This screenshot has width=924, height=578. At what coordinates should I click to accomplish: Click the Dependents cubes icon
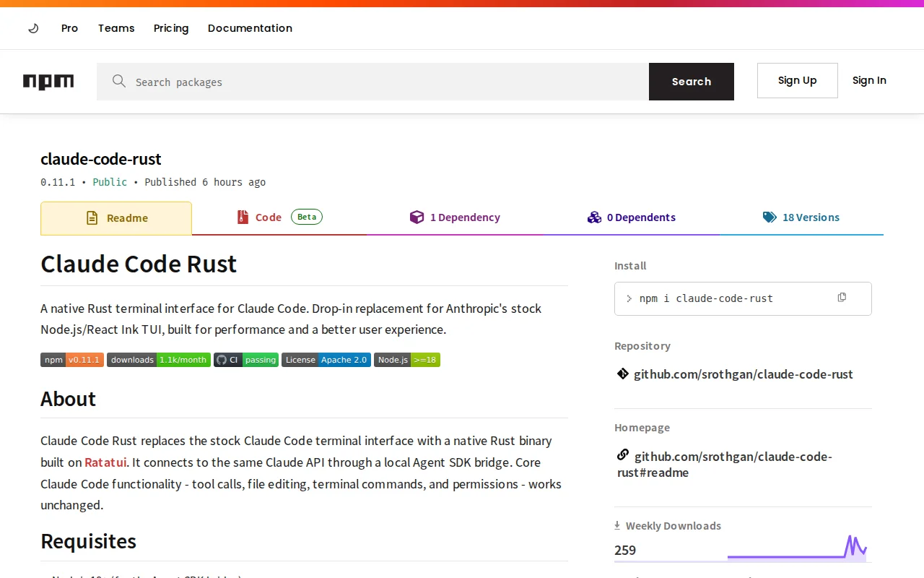[594, 217]
